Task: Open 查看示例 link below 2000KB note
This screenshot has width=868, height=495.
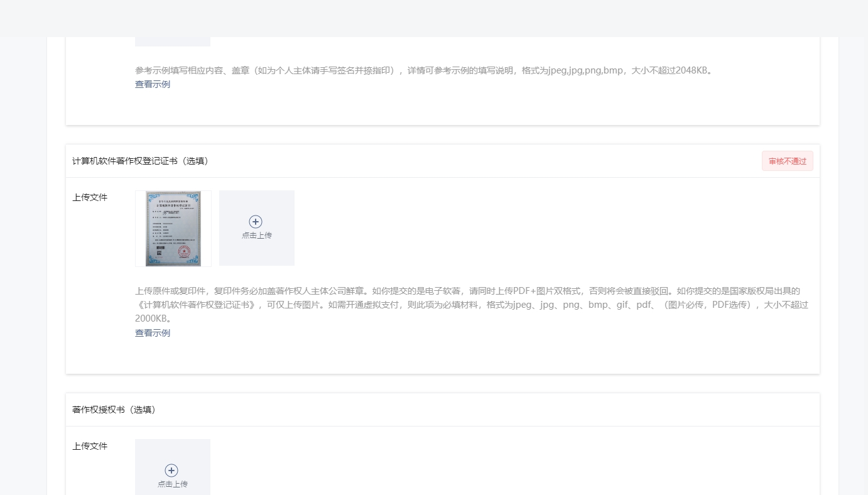Action: [x=153, y=333]
